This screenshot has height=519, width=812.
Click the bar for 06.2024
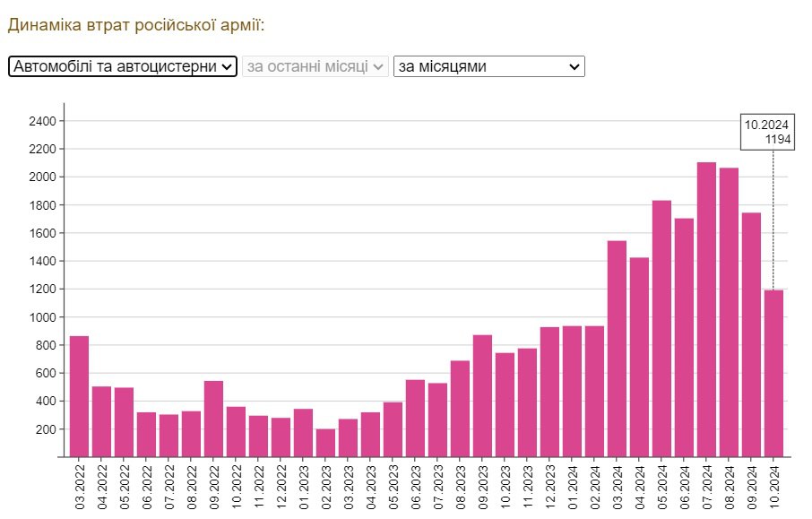684,338
